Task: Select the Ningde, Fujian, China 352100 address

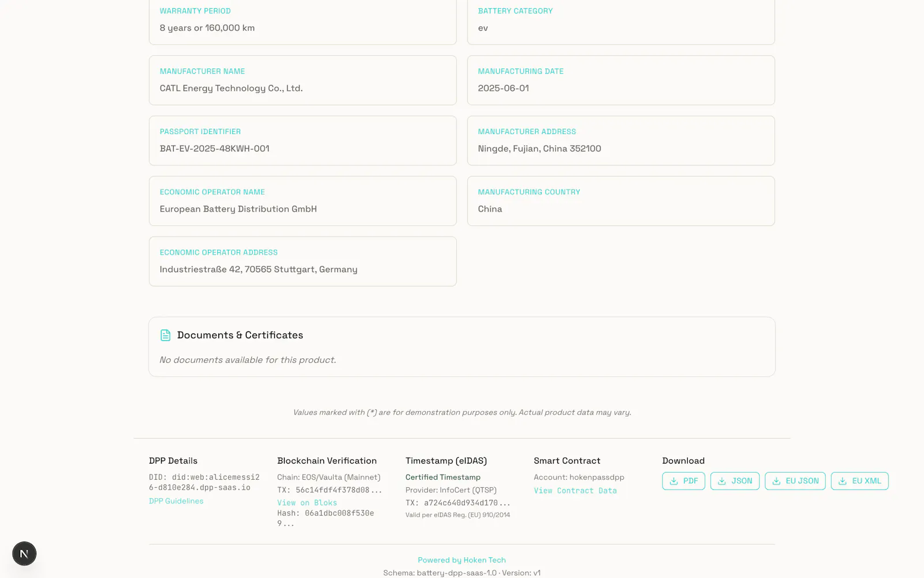Action: coord(539,149)
